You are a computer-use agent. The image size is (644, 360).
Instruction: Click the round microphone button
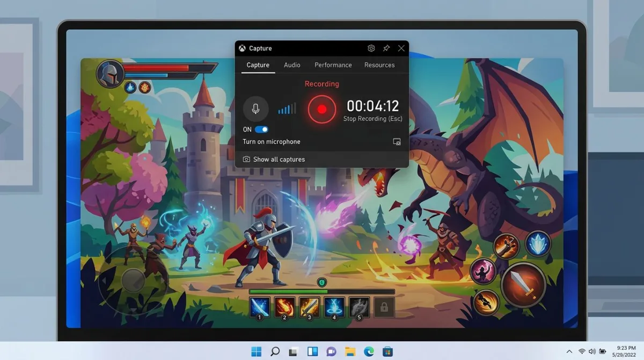255,109
